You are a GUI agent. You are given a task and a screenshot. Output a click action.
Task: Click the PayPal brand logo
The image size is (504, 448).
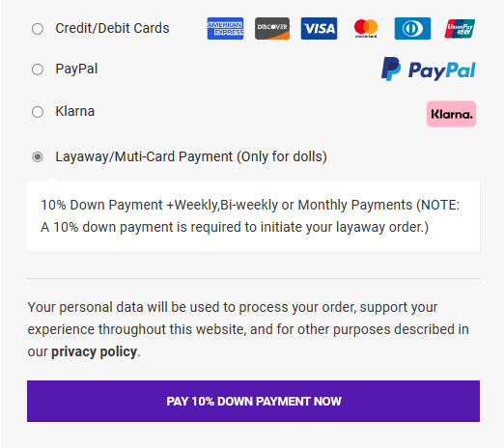(x=429, y=70)
